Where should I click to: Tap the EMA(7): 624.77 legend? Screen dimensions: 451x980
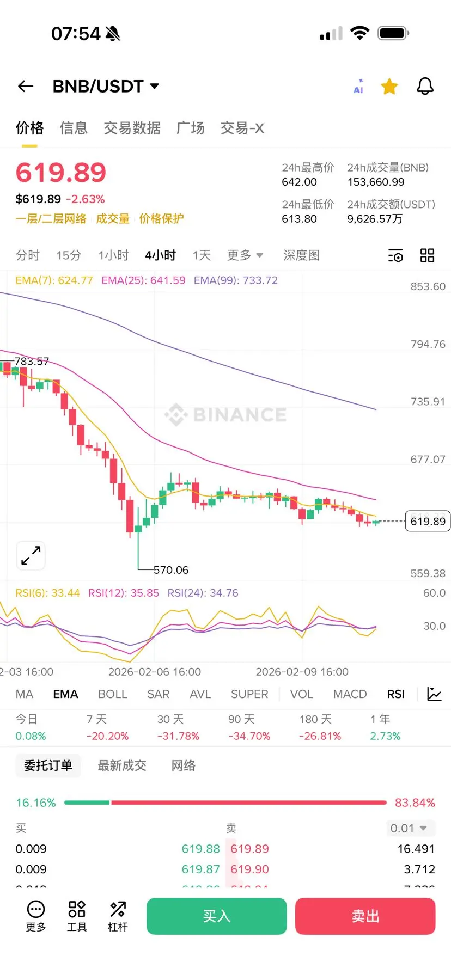click(54, 280)
